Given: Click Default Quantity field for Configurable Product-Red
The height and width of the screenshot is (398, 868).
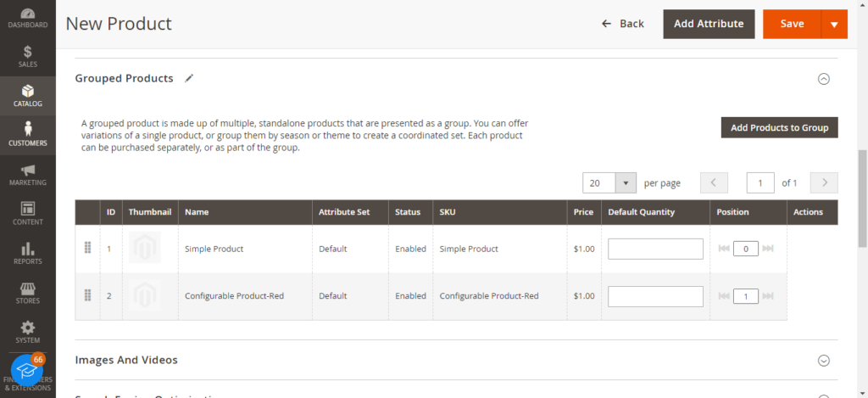Looking at the screenshot, I should [655, 296].
